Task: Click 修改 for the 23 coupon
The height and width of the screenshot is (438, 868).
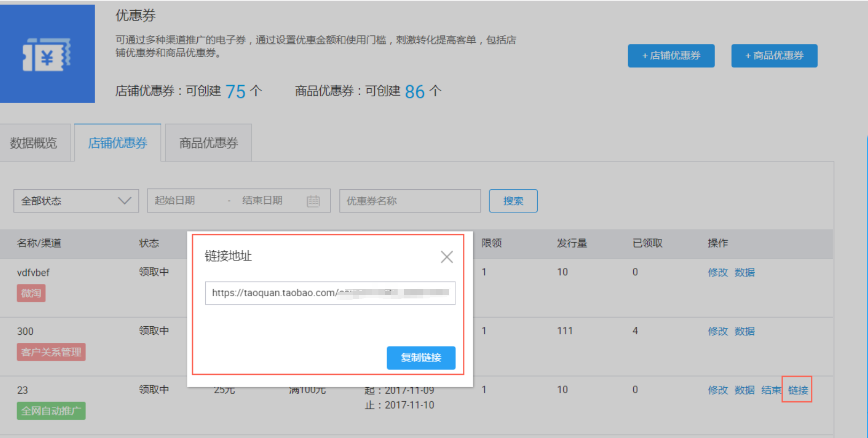Action: [718, 390]
